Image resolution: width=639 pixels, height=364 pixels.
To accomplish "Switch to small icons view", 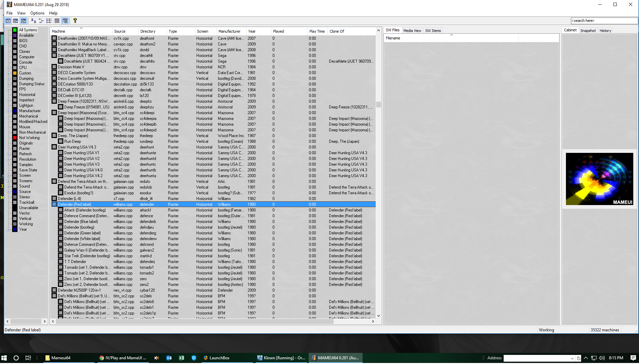I will point(41,21).
